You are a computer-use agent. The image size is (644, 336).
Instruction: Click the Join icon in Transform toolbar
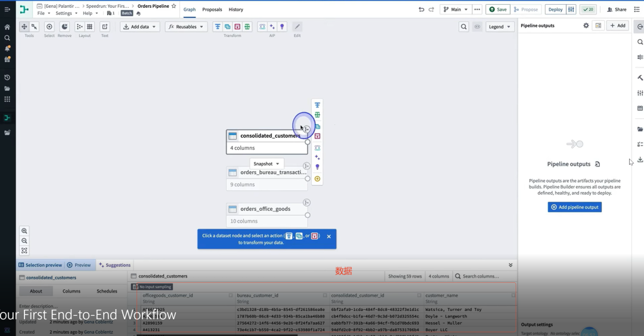point(227,27)
